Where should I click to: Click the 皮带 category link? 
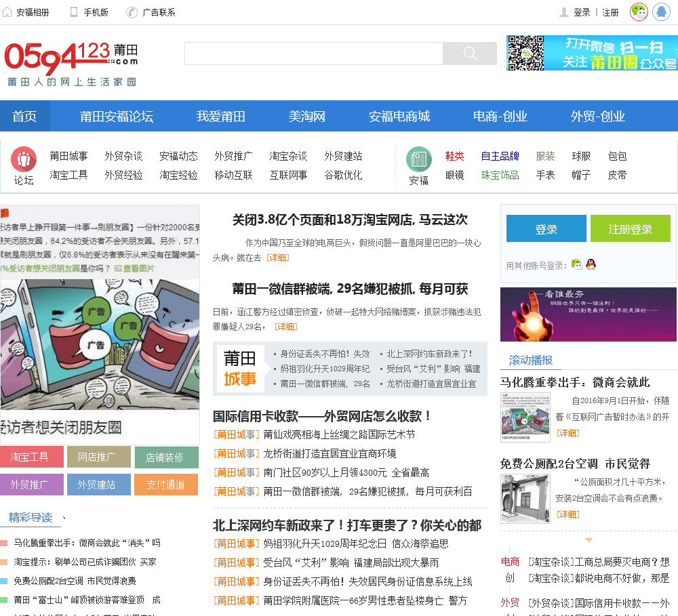[x=617, y=175]
